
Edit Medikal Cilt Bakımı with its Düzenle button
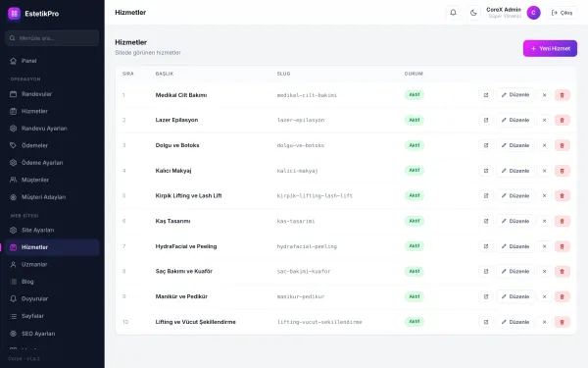click(x=515, y=95)
